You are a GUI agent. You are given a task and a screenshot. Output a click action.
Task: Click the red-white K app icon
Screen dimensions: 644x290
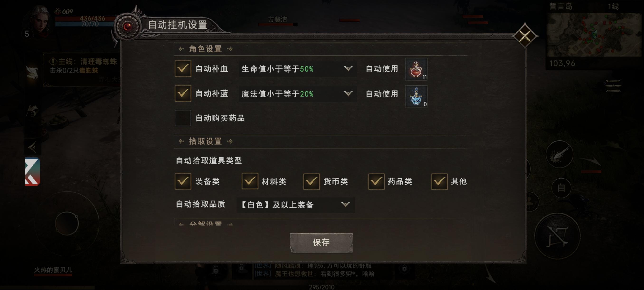(33, 172)
